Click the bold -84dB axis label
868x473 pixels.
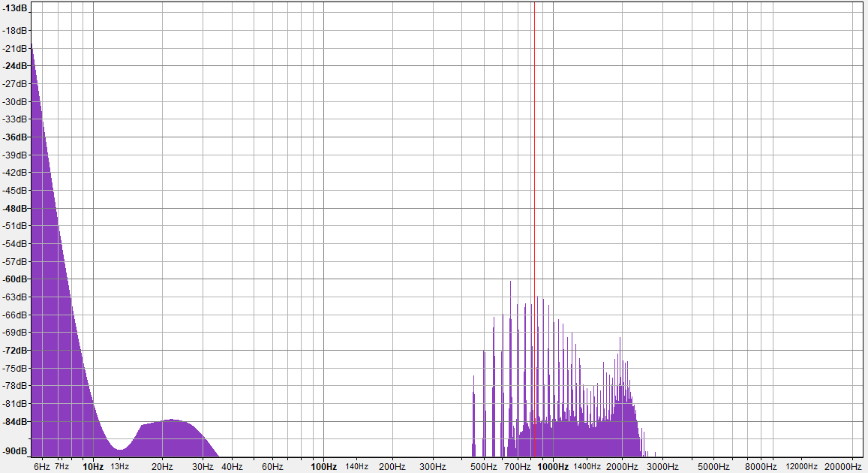point(15,421)
